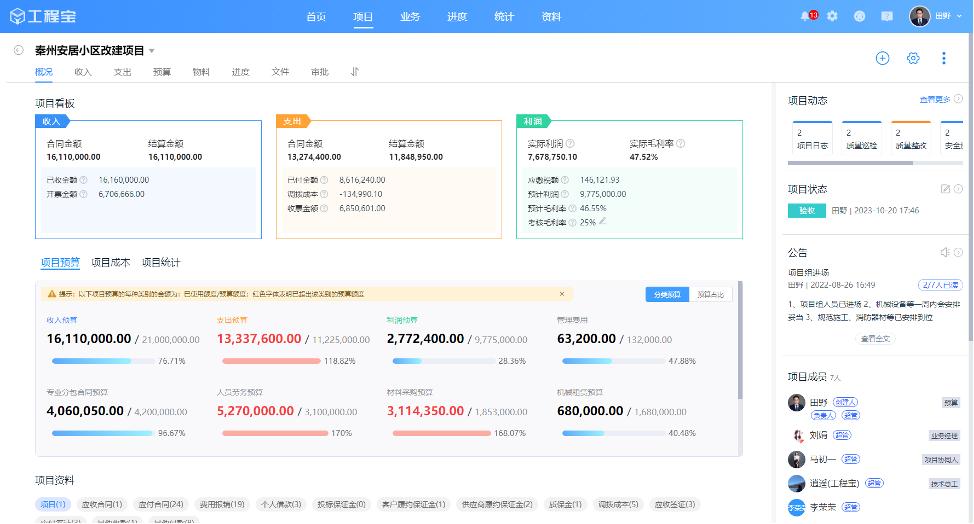Open the 业务 top menu

pyautogui.click(x=410, y=17)
